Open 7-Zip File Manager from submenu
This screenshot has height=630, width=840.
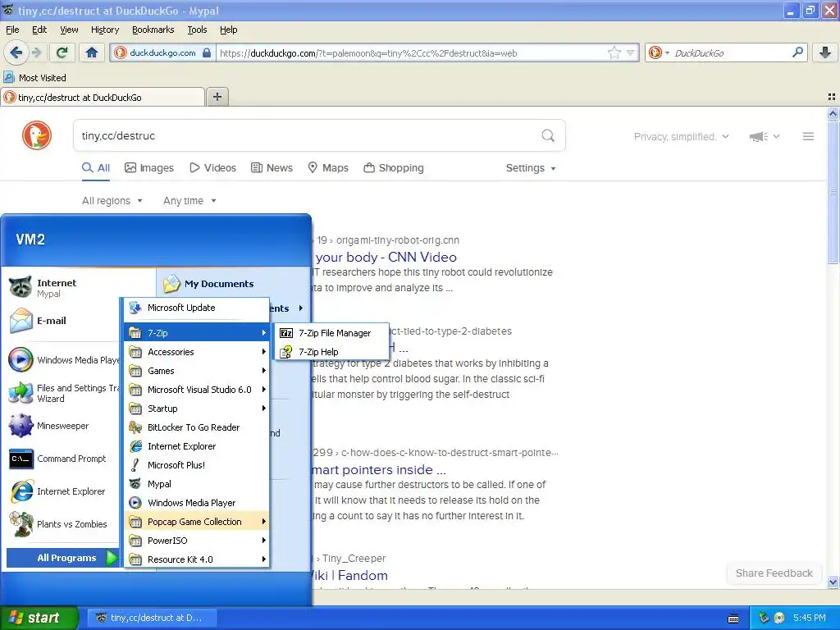pyautogui.click(x=331, y=333)
